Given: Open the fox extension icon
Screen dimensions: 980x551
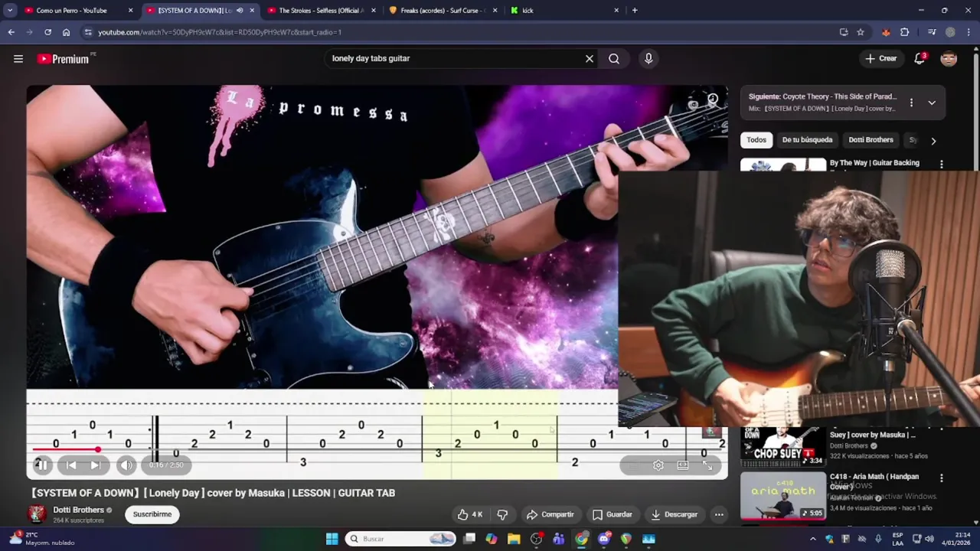Looking at the screenshot, I should [x=886, y=32].
